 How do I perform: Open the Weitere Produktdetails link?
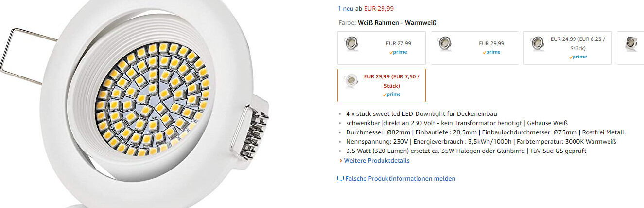[377, 161]
